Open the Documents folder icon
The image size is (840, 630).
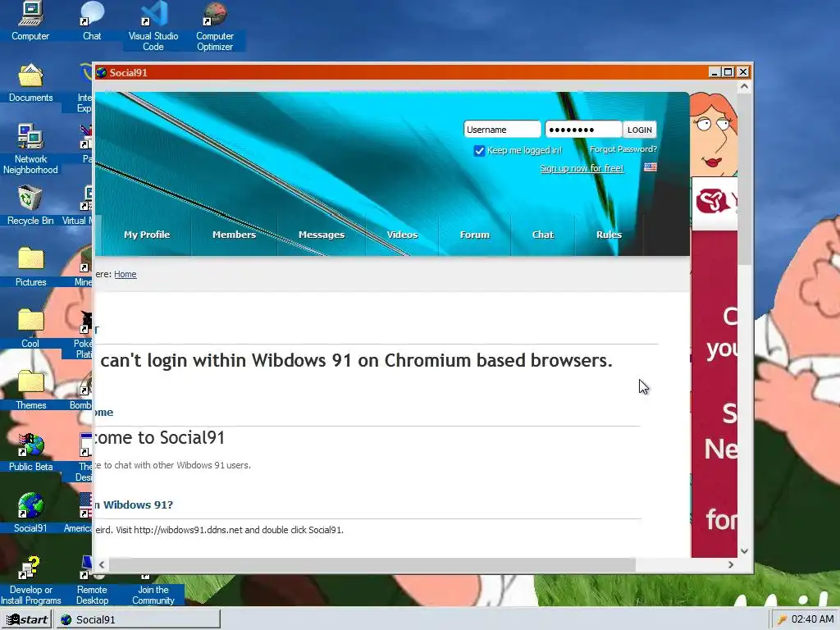pyautogui.click(x=30, y=83)
